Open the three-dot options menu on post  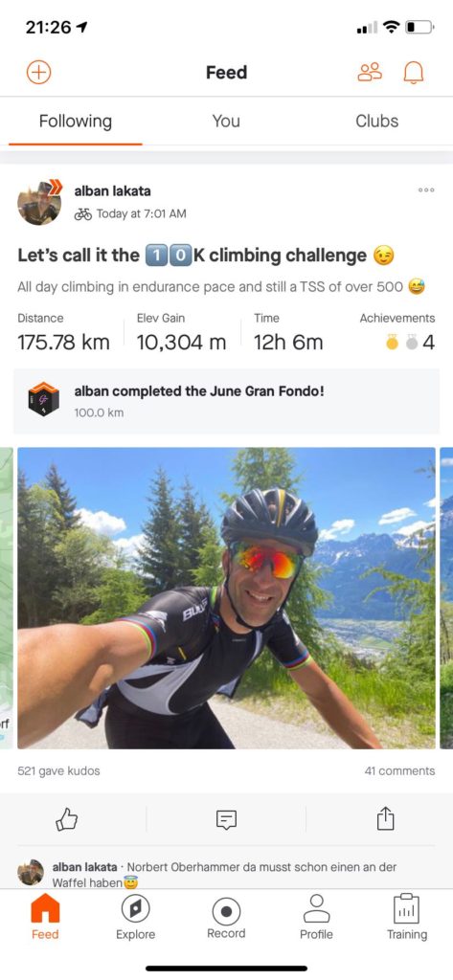(426, 190)
